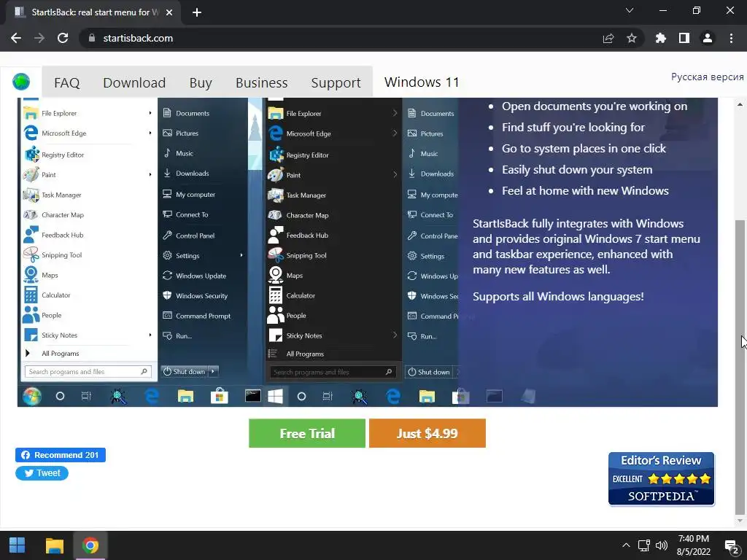Open the Buy page

click(201, 83)
